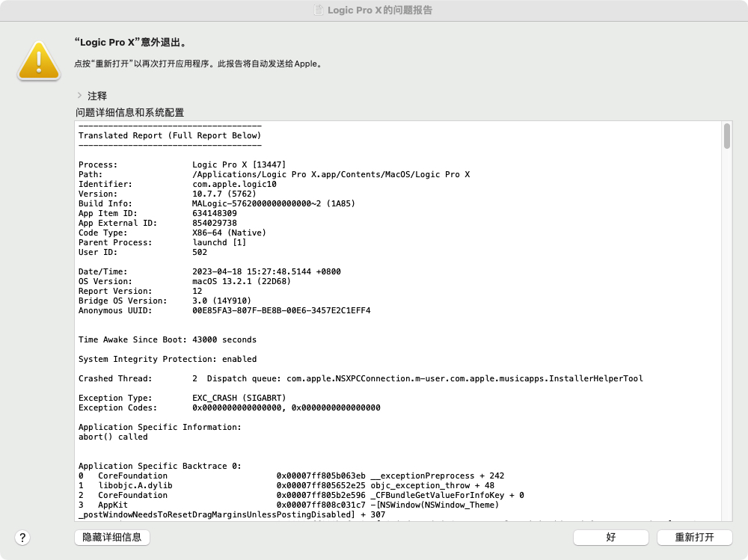Click the 重新打开 button
The width and height of the screenshot is (748, 560).
(x=694, y=537)
